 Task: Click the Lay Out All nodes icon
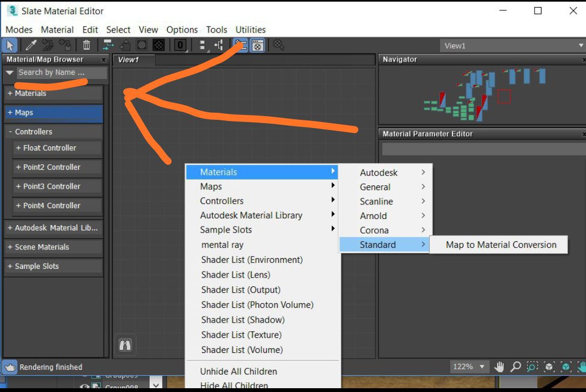pyautogui.click(x=202, y=46)
